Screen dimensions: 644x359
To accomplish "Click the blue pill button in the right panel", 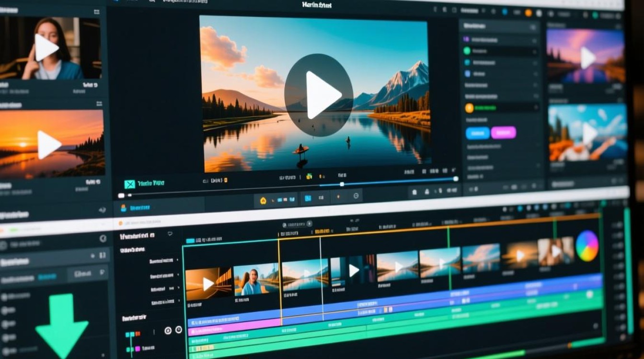I will (x=478, y=133).
